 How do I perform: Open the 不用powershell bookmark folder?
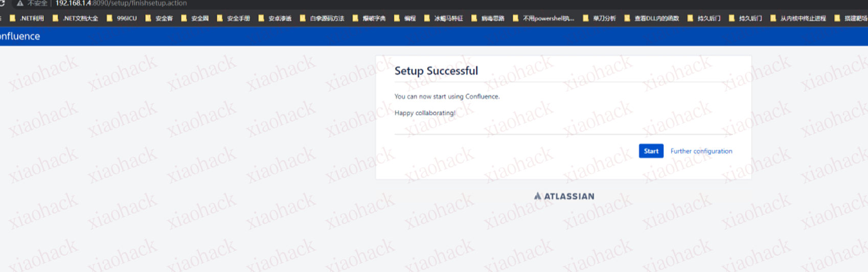click(543, 18)
